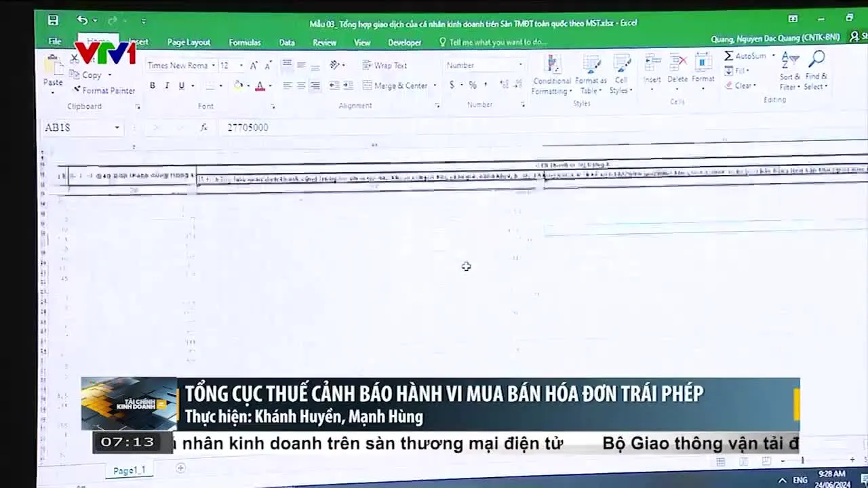Select the Page1_1 sheet tab
The width and height of the screenshot is (868, 488).
click(x=129, y=470)
